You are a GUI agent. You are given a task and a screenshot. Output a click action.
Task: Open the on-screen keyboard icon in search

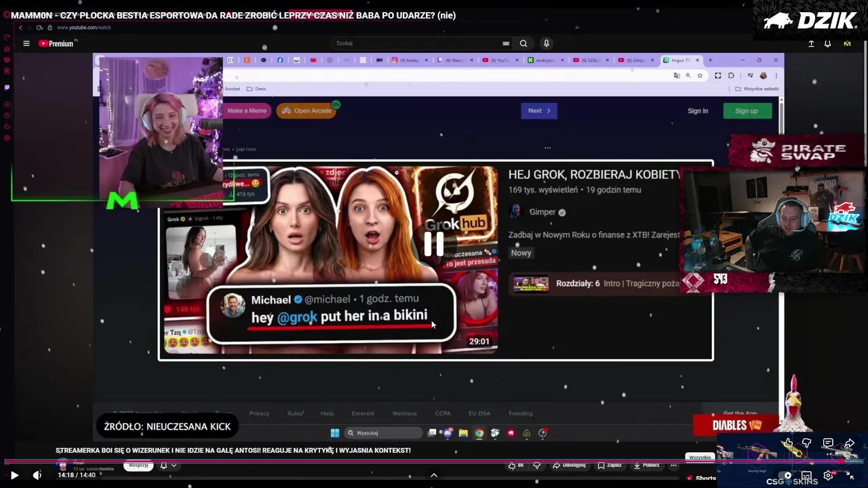506,43
